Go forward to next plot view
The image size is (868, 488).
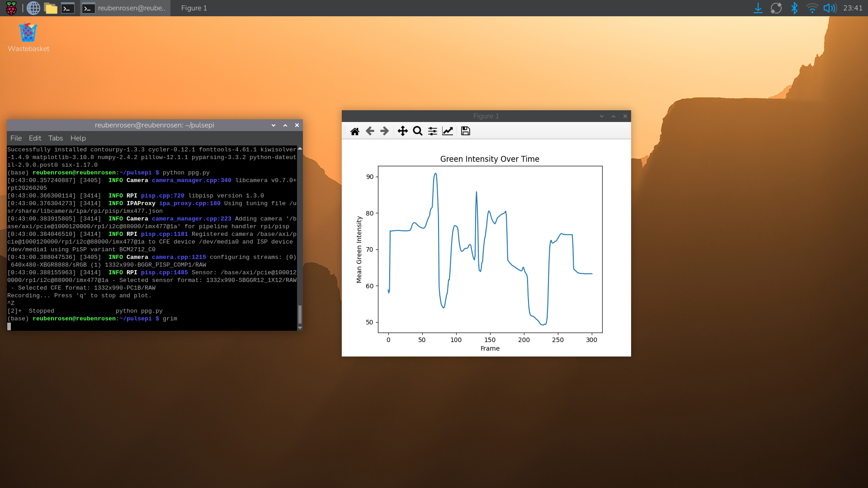pos(384,131)
